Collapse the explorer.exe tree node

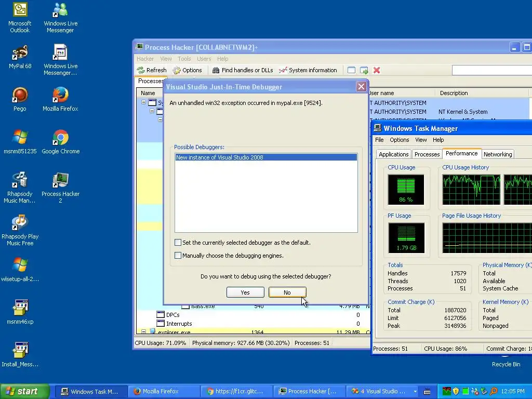[x=143, y=331]
